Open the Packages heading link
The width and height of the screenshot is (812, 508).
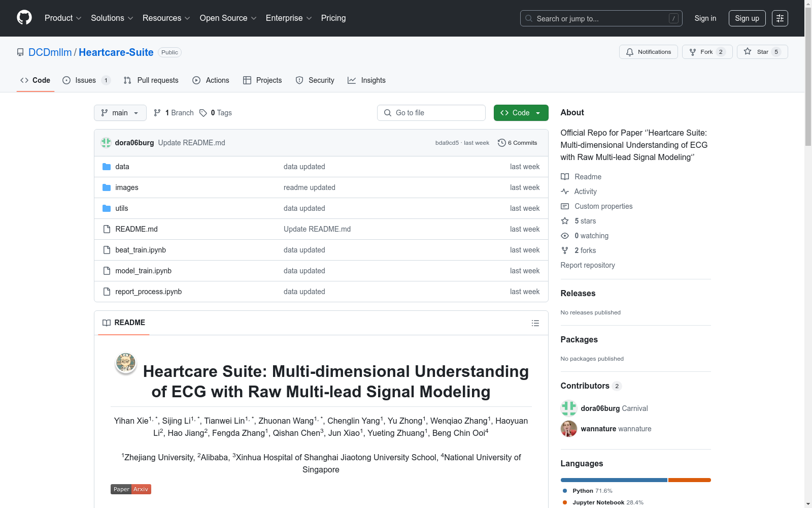(x=579, y=339)
